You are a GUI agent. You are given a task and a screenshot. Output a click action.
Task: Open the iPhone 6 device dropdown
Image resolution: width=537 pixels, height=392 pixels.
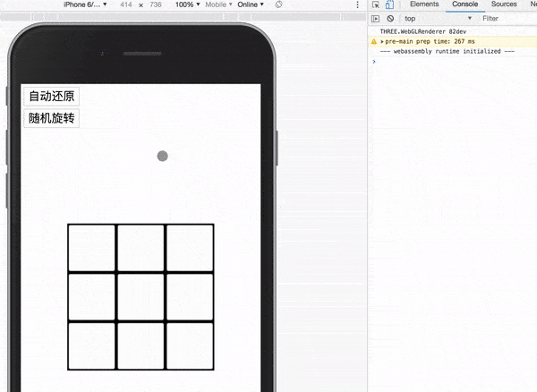pos(85,4)
